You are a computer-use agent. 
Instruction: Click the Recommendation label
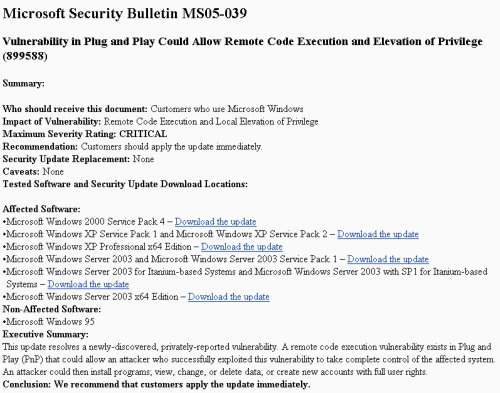pos(40,147)
